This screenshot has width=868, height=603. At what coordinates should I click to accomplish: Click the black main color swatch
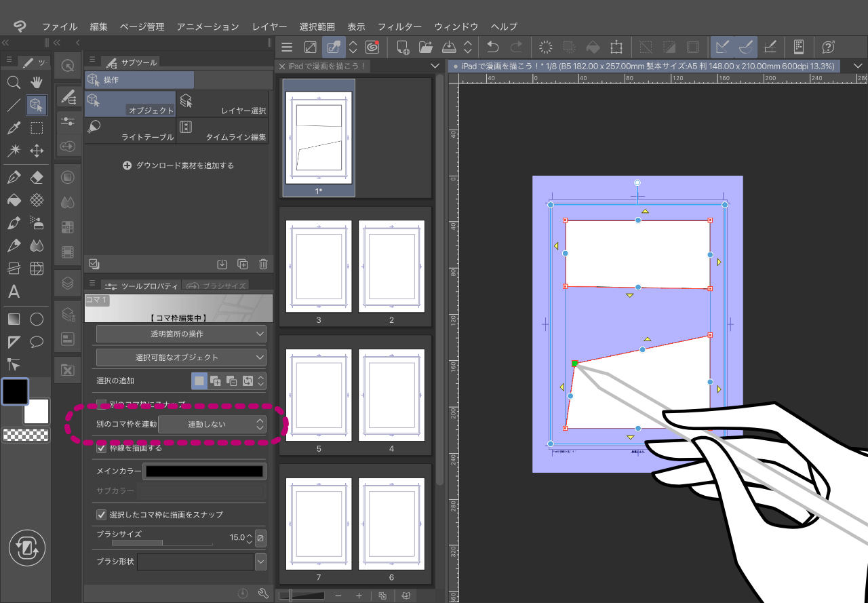[x=15, y=391]
